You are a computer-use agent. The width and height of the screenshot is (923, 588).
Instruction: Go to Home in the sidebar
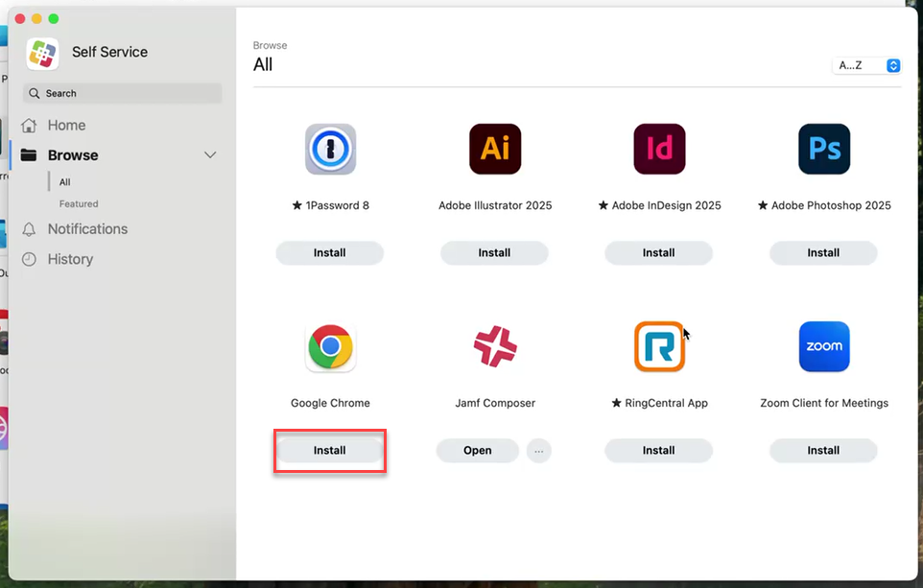pyautogui.click(x=66, y=126)
